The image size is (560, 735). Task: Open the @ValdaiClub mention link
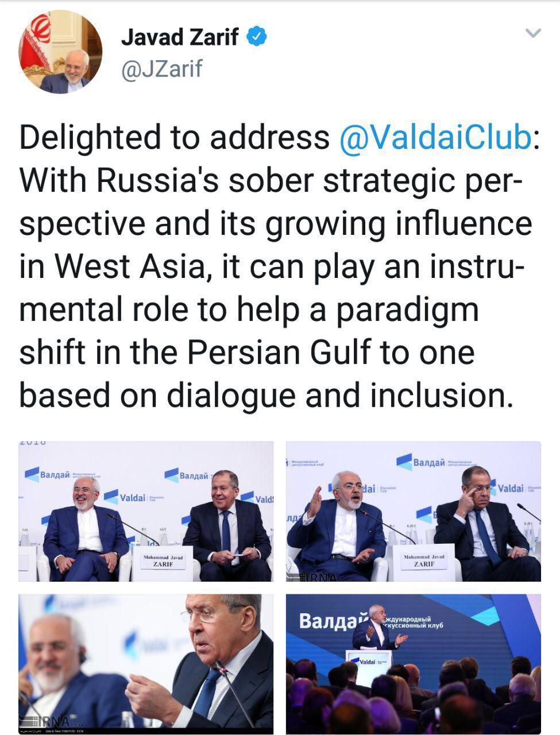[x=435, y=138]
